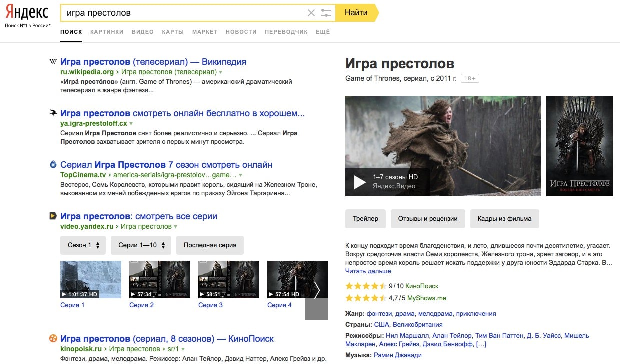This screenshot has width=620, height=364.
Task: Open the КиноПоиск result title link
Action: tap(167, 339)
